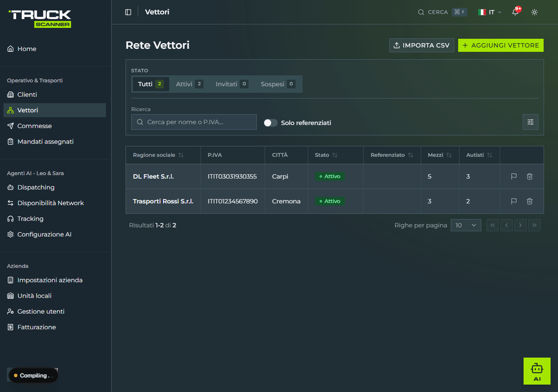Switch theme with the sun icon
The height and width of the screenshot is (392, 558).
coord(534,12)
